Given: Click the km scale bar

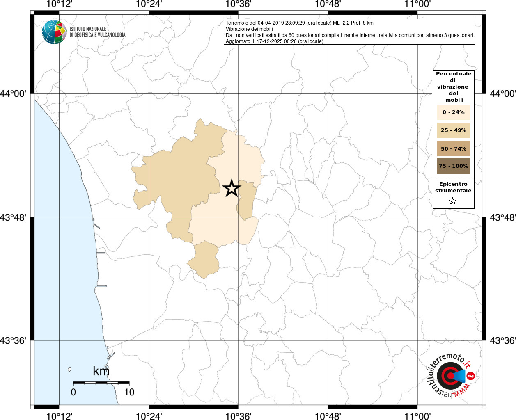Looking at the screenshot, I should click(101, 383).
